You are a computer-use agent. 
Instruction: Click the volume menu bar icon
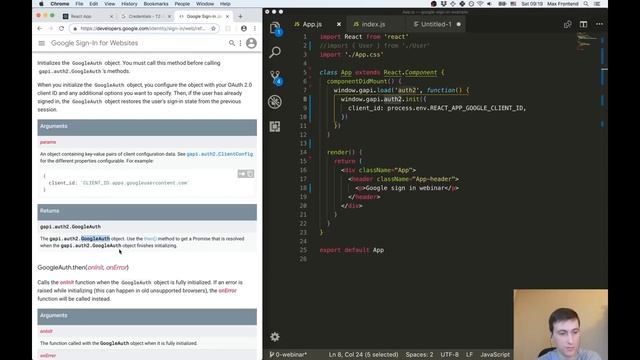(x=489, y=4)
